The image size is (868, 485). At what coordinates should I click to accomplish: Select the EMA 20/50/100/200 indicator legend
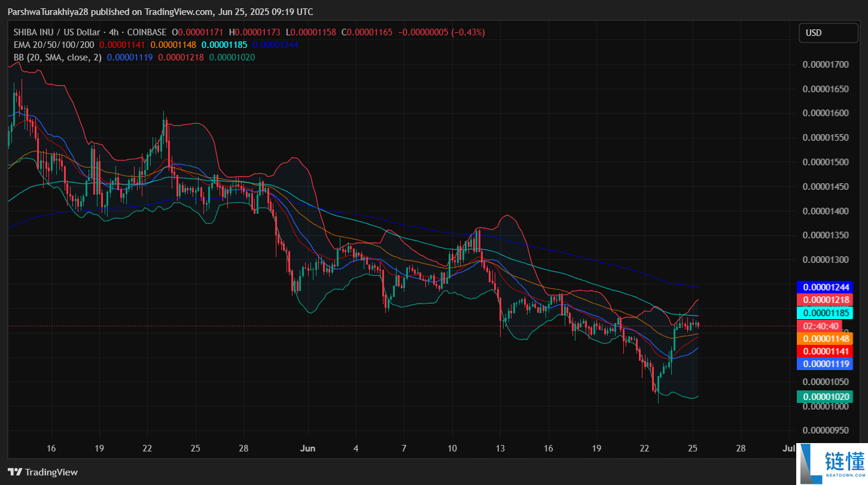54,45
